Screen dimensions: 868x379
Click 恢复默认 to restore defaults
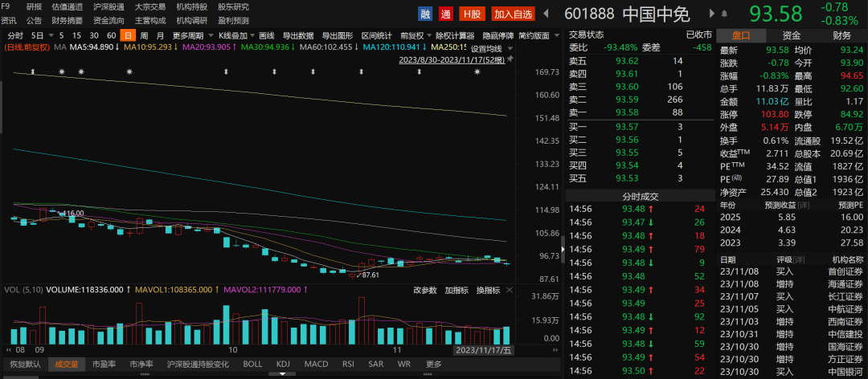coord(26,364)
